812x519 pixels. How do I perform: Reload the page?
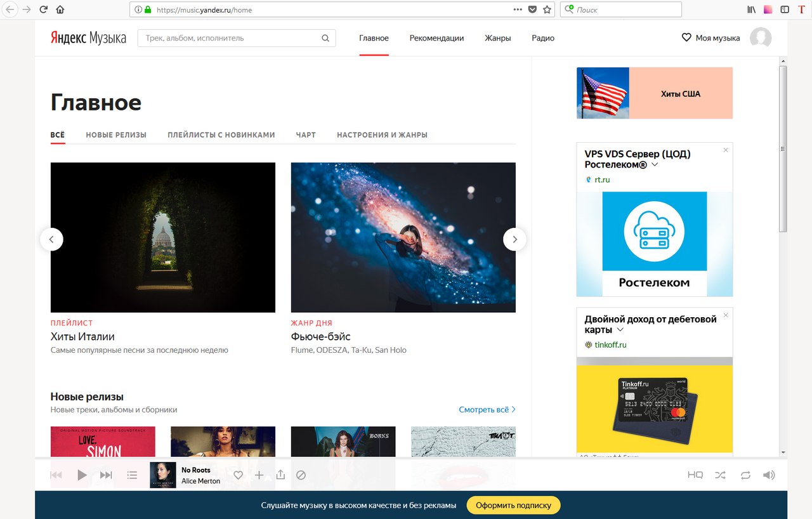(x=43, y=10)
